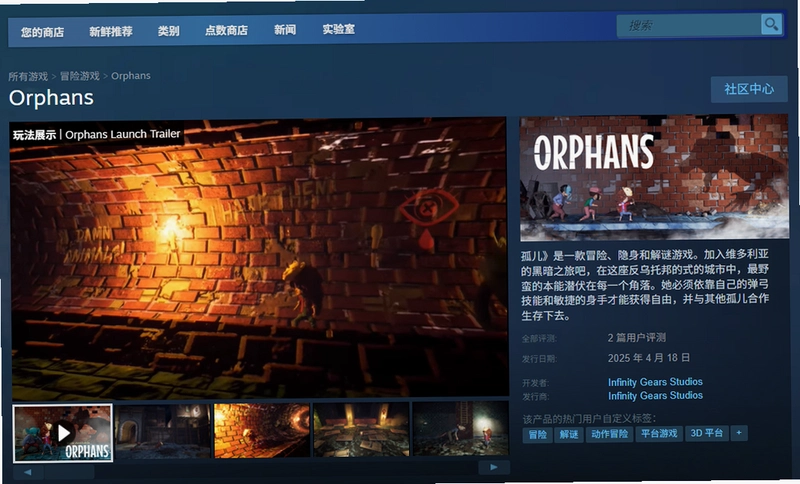Select the trailer thumbnail with play icon

63,434
